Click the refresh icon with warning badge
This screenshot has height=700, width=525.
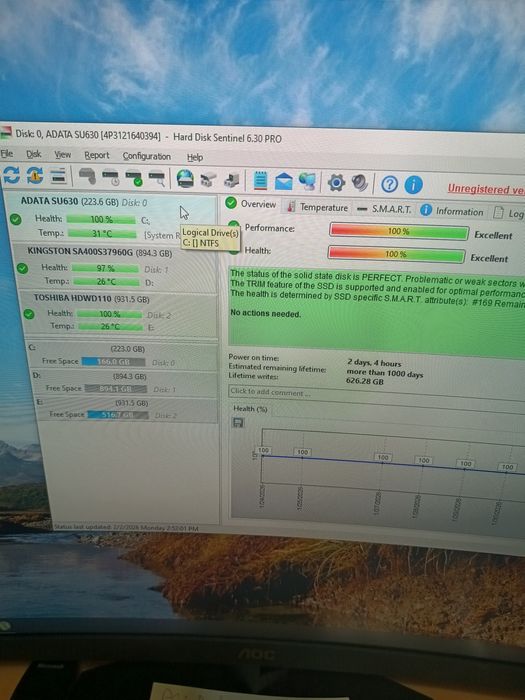pos(34,175)
